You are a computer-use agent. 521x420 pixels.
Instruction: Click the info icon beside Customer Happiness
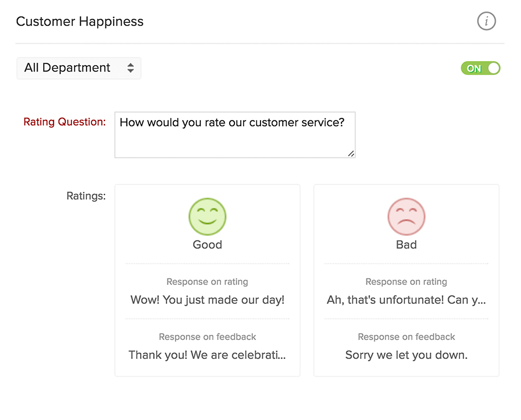486,21
